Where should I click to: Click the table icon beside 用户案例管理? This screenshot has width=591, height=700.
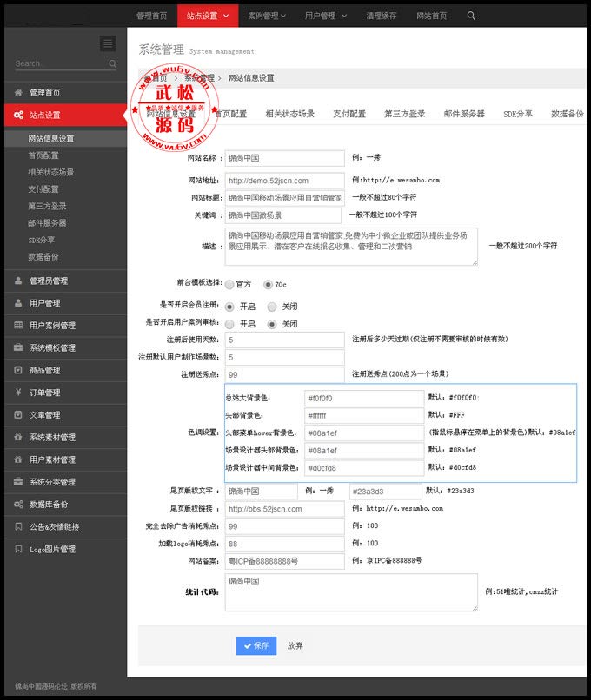[18, 325]
